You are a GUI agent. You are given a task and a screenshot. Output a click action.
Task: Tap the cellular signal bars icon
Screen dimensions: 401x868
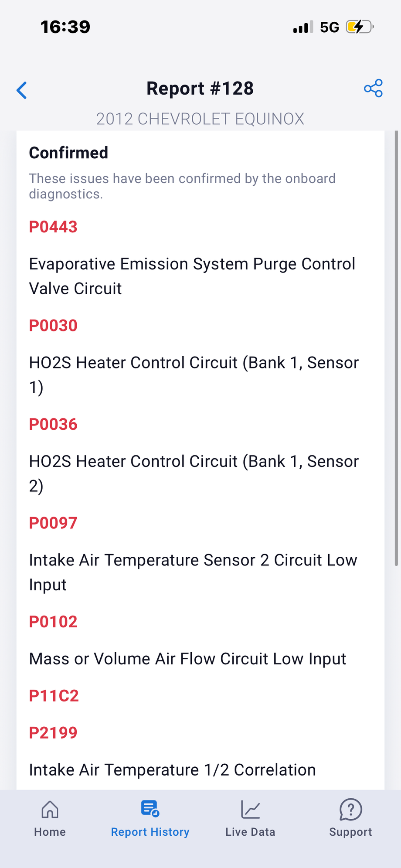click(x=303, y=27)
